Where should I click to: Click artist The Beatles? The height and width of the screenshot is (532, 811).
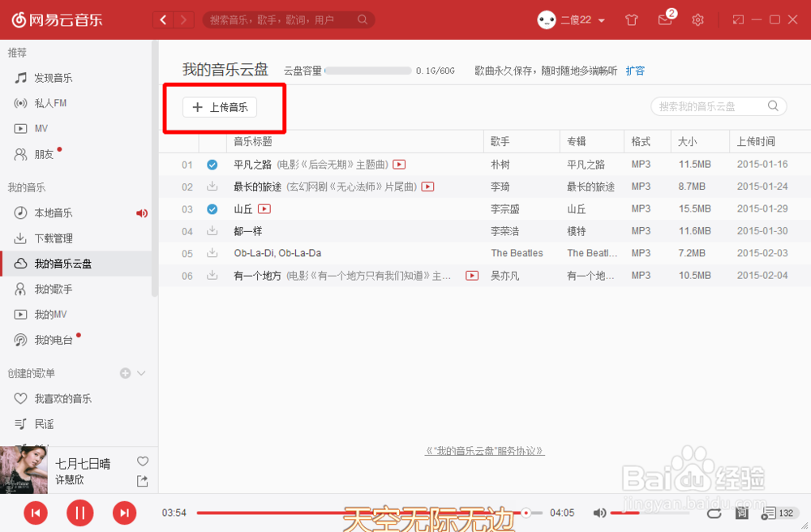[517, 253]
